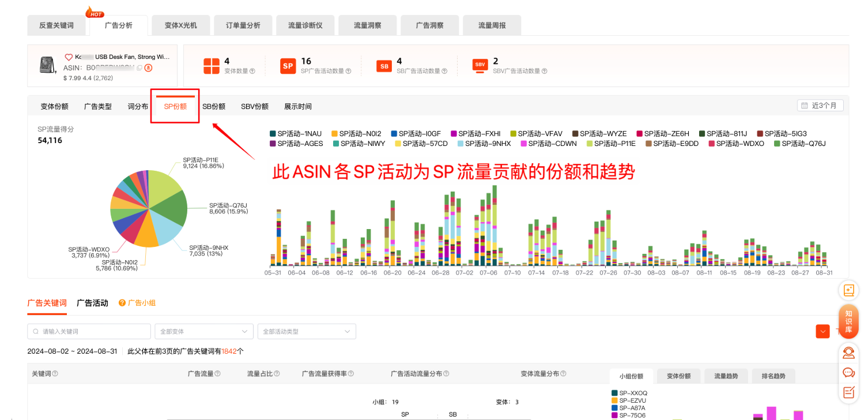Click the 1842 keyword count link
The image size is (868, 420).
[x=229, y=351]
